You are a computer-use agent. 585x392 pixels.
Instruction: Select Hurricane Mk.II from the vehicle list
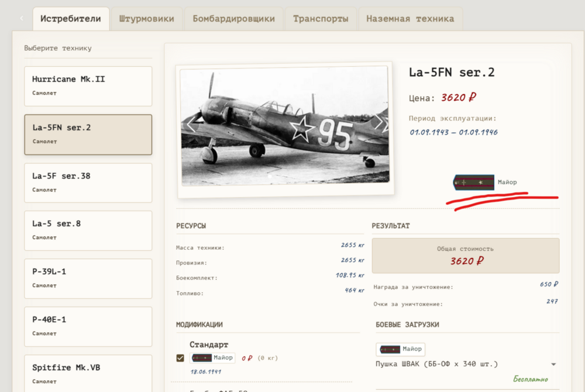point(88,85)
